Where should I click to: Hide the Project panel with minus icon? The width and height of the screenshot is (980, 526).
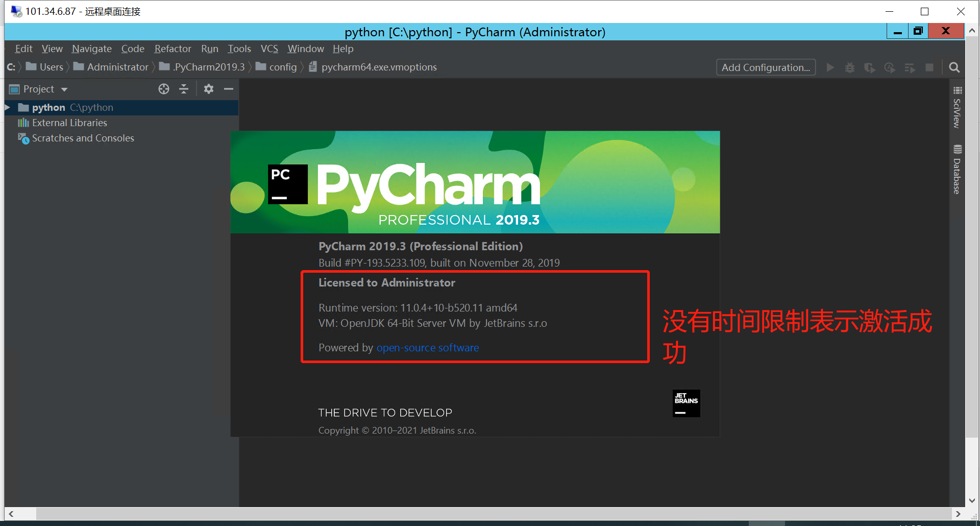229,89
